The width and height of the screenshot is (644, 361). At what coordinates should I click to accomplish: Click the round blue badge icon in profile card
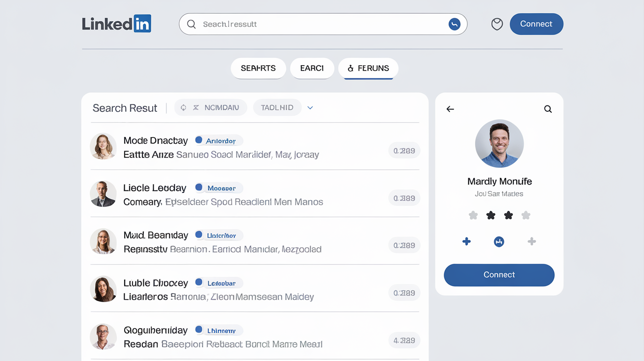click(x=499, y=241)
